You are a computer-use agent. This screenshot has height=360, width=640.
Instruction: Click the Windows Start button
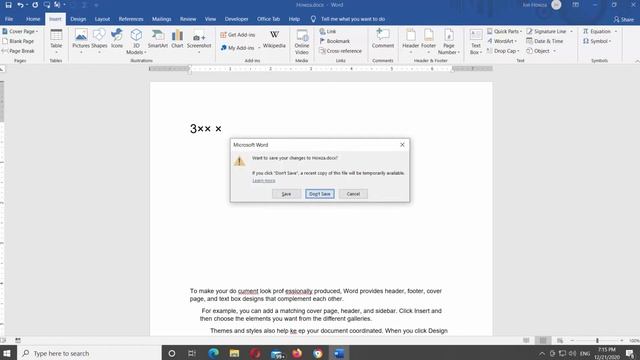coord(7,353)
